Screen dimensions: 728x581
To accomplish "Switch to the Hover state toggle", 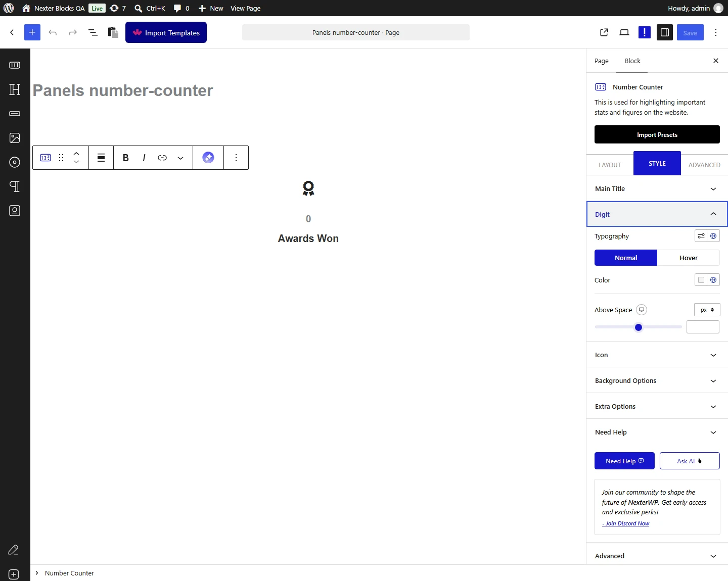I will point(689,258).
